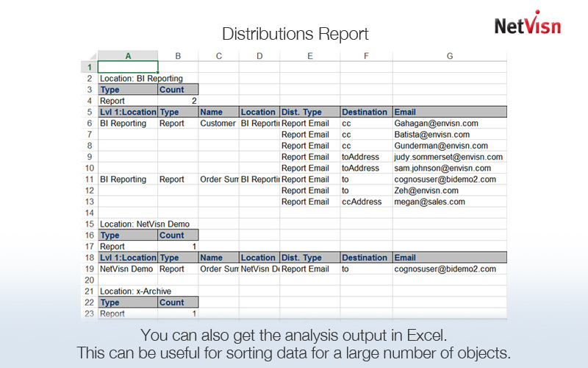Click 'Location: NetVisn Demo' cell

(x=144, y=224)
